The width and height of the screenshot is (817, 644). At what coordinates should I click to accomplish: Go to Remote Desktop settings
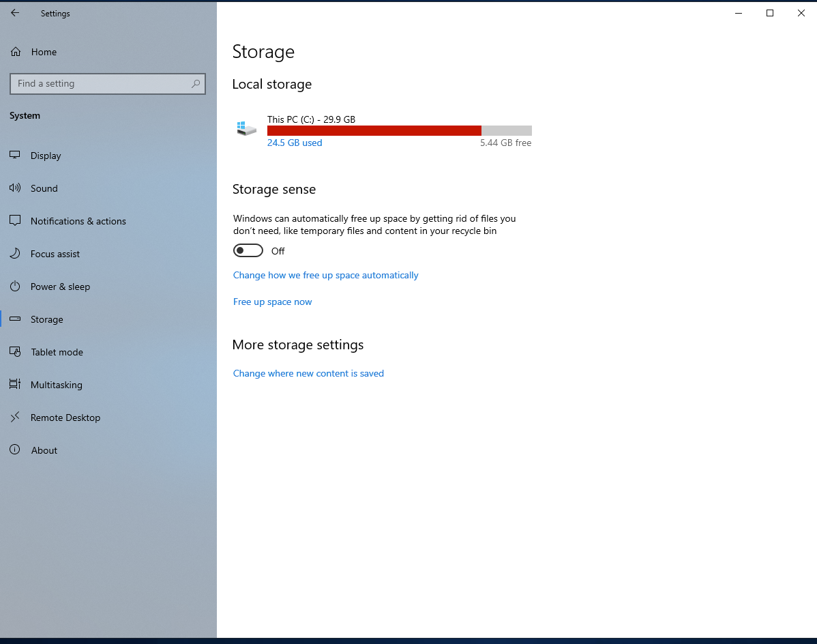pos(65,418)
